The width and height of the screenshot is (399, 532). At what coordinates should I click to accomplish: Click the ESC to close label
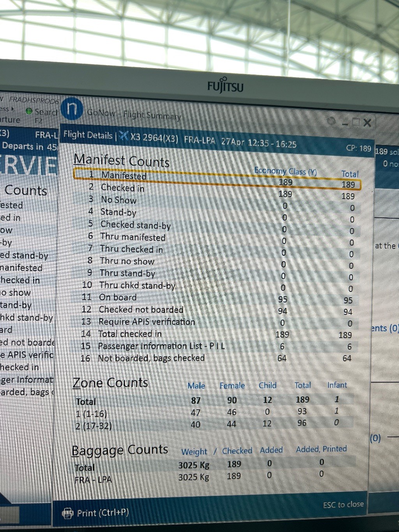(343, 504)
